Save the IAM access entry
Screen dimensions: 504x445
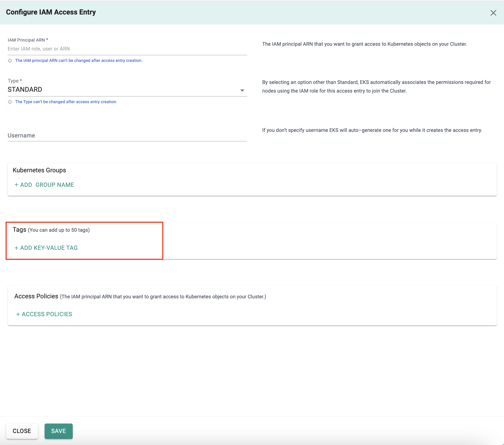tap(59, 431)
